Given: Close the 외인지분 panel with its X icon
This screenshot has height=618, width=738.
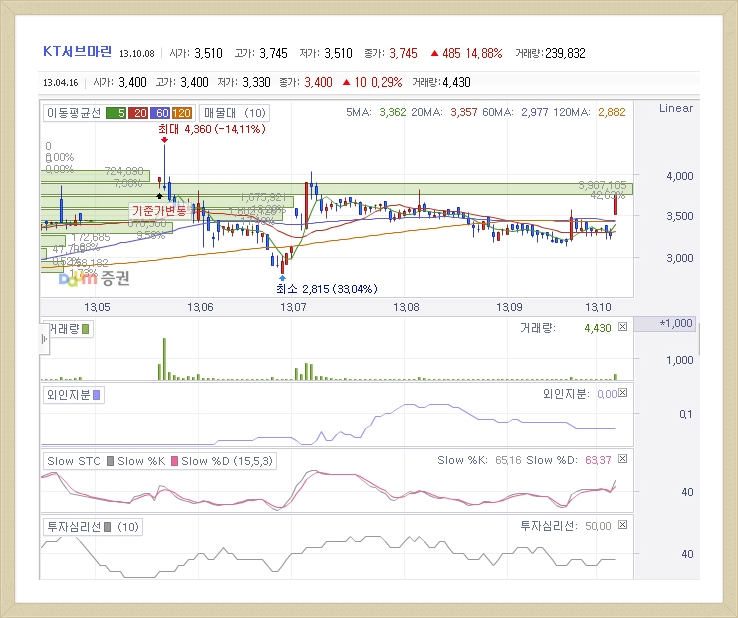Looking at the screenshot, I should [x=622, y=393].
